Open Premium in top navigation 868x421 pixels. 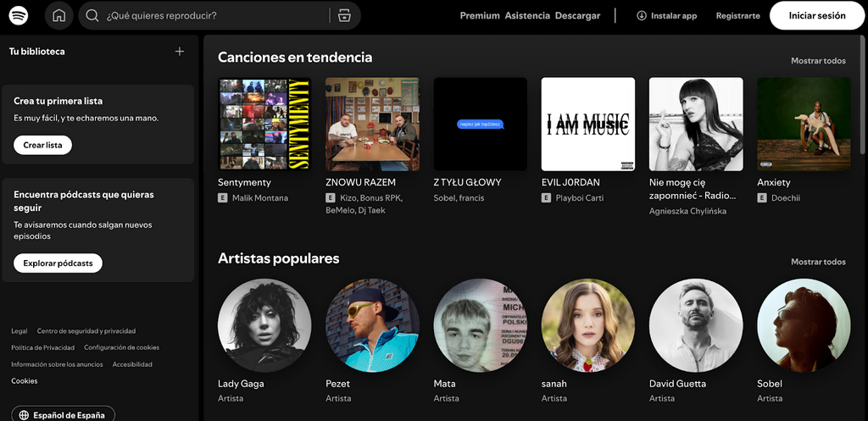pyautogui.click(x=480, y=16)
